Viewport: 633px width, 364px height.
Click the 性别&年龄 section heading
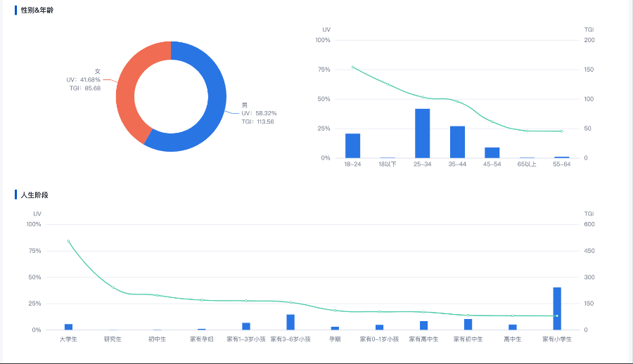coord(37,11)
